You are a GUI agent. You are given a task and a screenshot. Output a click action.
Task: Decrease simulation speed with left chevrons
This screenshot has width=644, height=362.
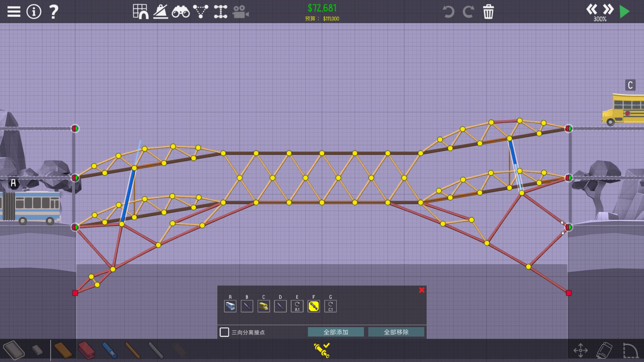pos(591,9)
